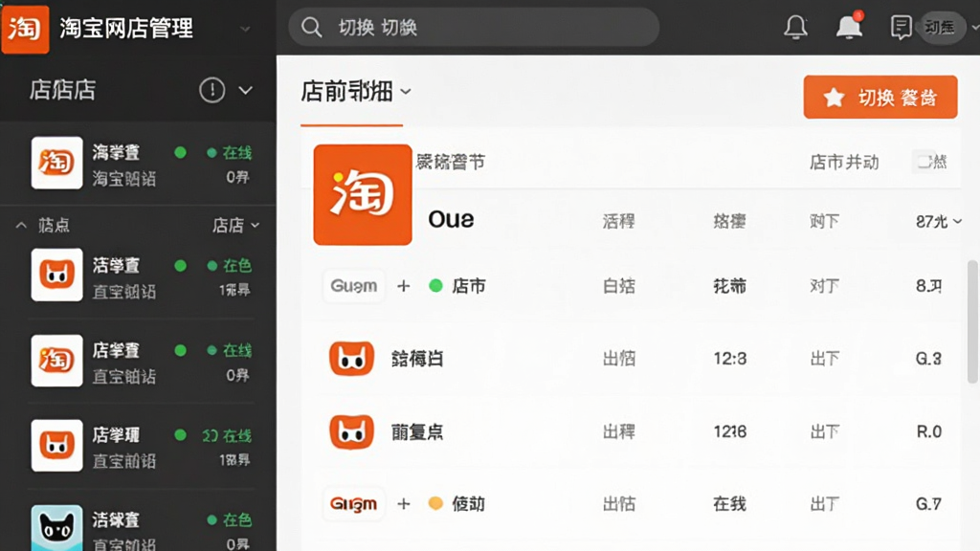Click the orange Guem tag in the G.7 row
Image resolution: width=980 pixels, height=551 pixels.
tap(354, 503)
